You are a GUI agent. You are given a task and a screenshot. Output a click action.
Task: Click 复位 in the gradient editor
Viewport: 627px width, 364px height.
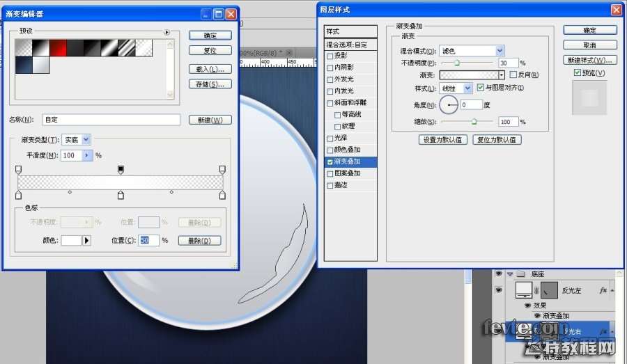tap(210, 50)
